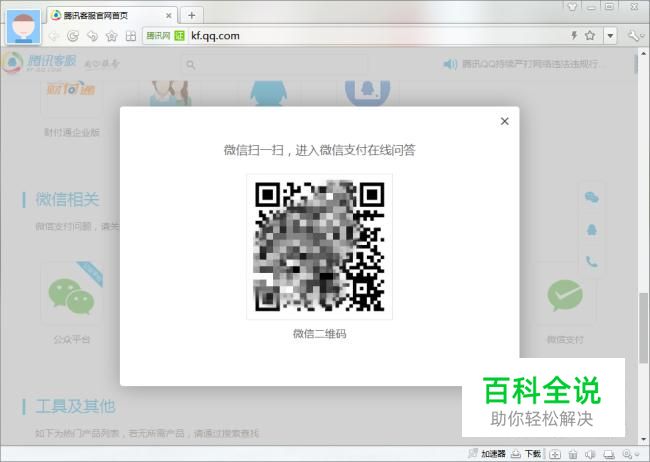Click the monitor icon in status bar
Image resolution: width=650 pixels, height=462 pixels.
click(609, 454)
